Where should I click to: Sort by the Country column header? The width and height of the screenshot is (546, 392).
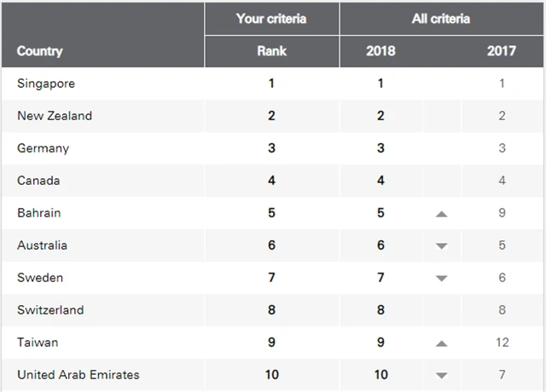coord(40,51)
